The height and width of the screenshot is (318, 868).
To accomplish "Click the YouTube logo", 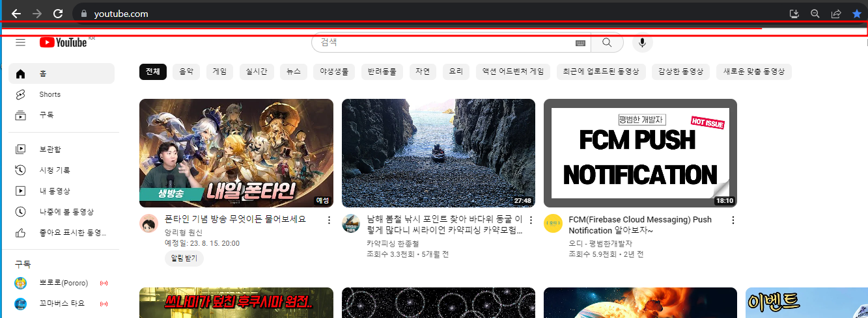I will (x=63, y=42).
